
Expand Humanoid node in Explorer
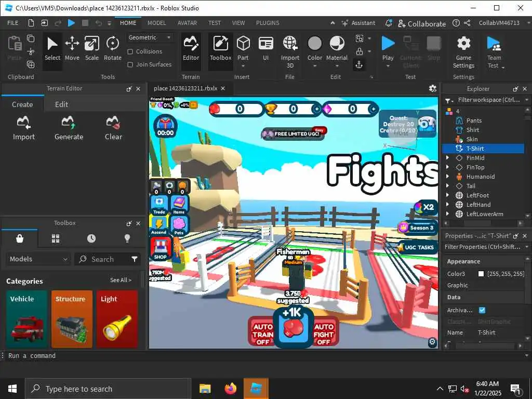click(447, 177)
